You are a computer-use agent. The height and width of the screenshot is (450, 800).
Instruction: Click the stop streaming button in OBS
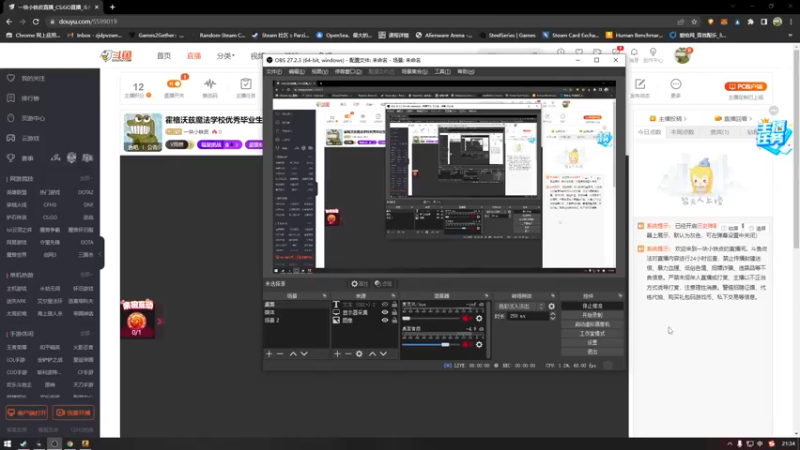click(x=592, y=306)
